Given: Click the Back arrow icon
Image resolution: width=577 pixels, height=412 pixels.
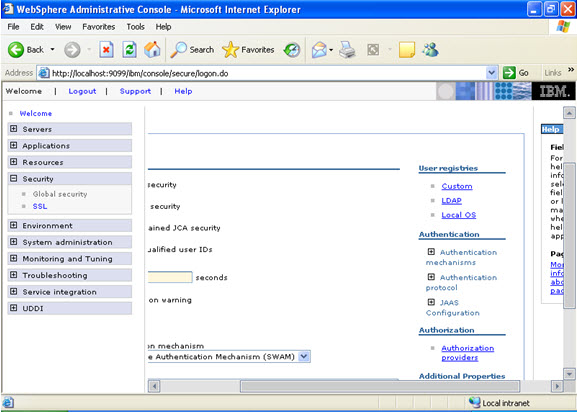Looking at the screenshot, I should (16, 50).
